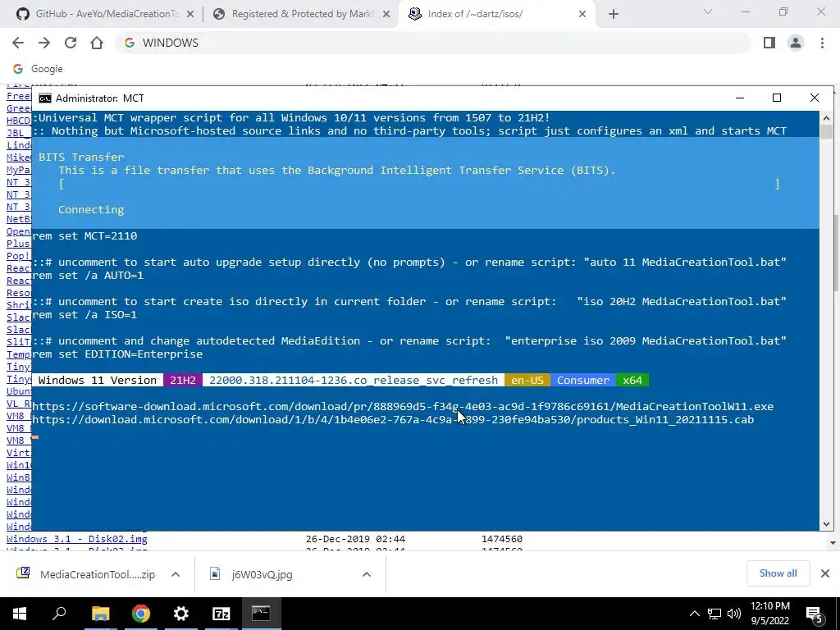This screenshot has width=840, height=630.
Task: Toggle the Chrome side panel icon
Action: pos(769,43)
